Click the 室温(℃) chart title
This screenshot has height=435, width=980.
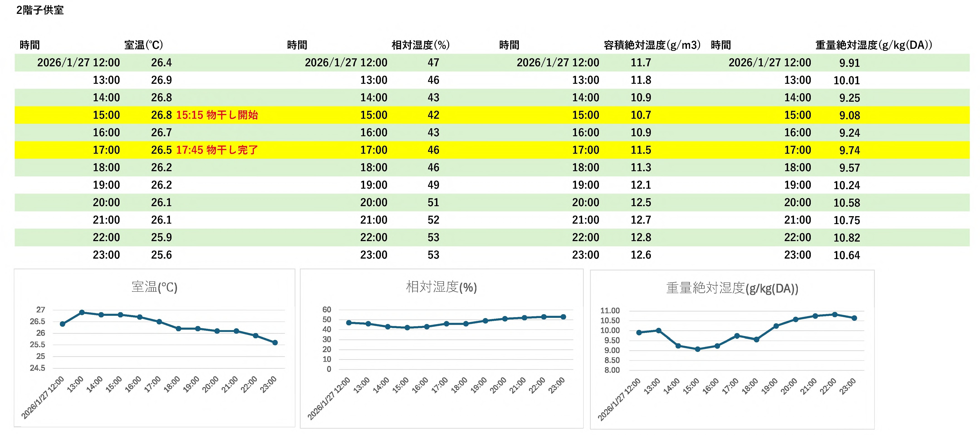154,287
